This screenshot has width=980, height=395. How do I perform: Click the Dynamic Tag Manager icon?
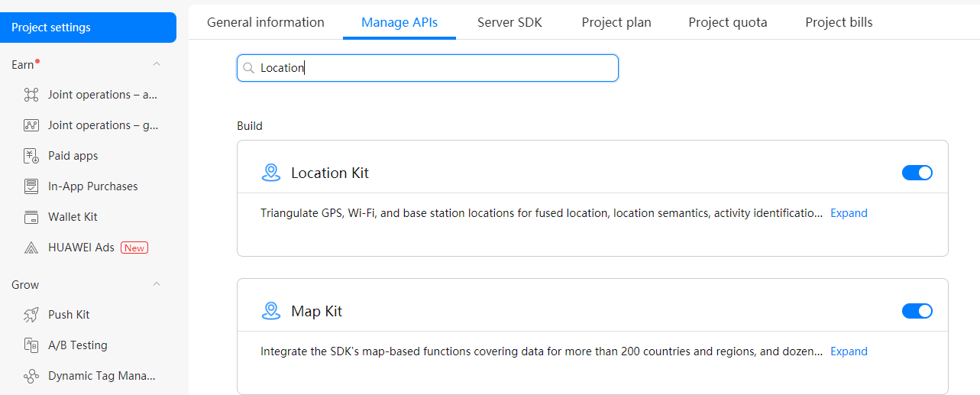pyautogui.click(x=31, y=376)
